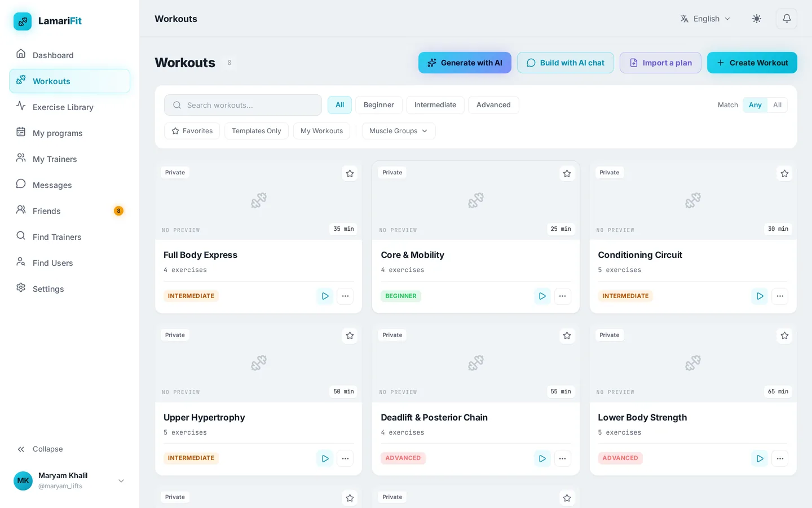Filter by Intermediate difficulty
Image resolution: width=812 pixels, height=508 pixels.
coord(435,105)
